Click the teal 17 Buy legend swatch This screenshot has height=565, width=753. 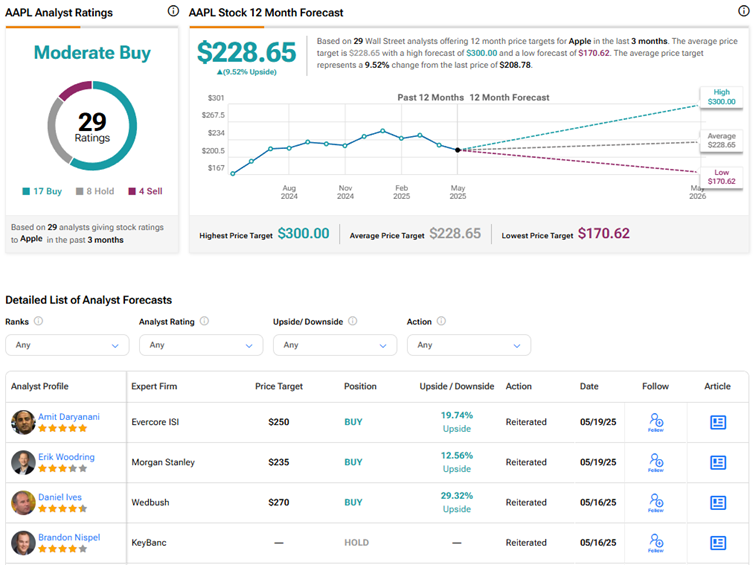tap(26, 192)
